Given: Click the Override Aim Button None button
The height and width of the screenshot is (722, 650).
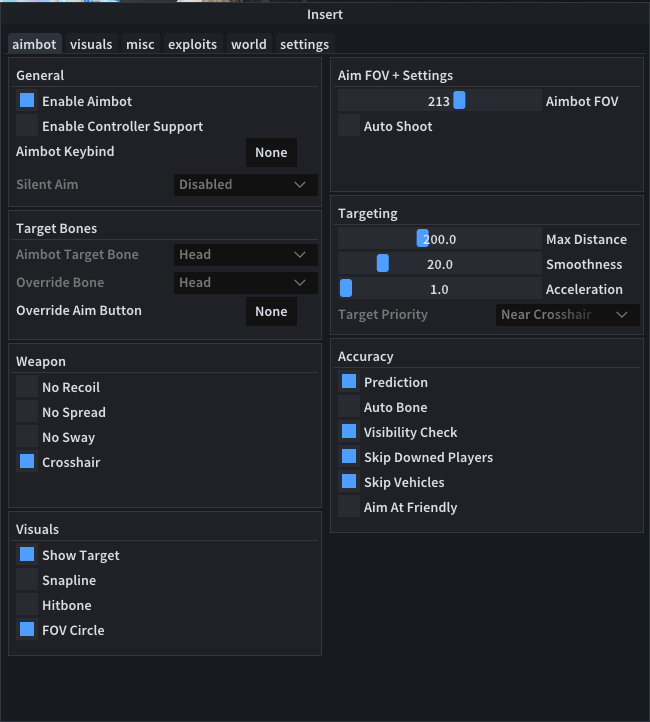Looking at the screenshot, I should pos(271,311).
